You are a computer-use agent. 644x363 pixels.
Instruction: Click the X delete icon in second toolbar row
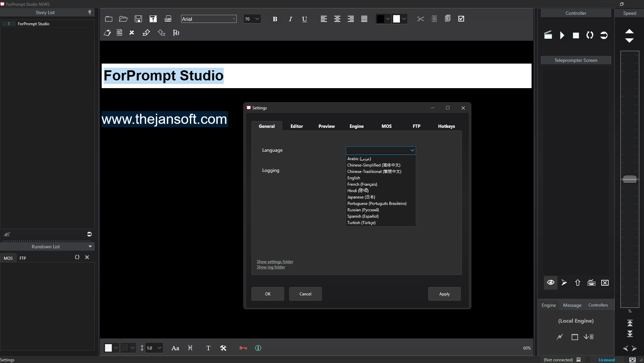coord(132,33)
